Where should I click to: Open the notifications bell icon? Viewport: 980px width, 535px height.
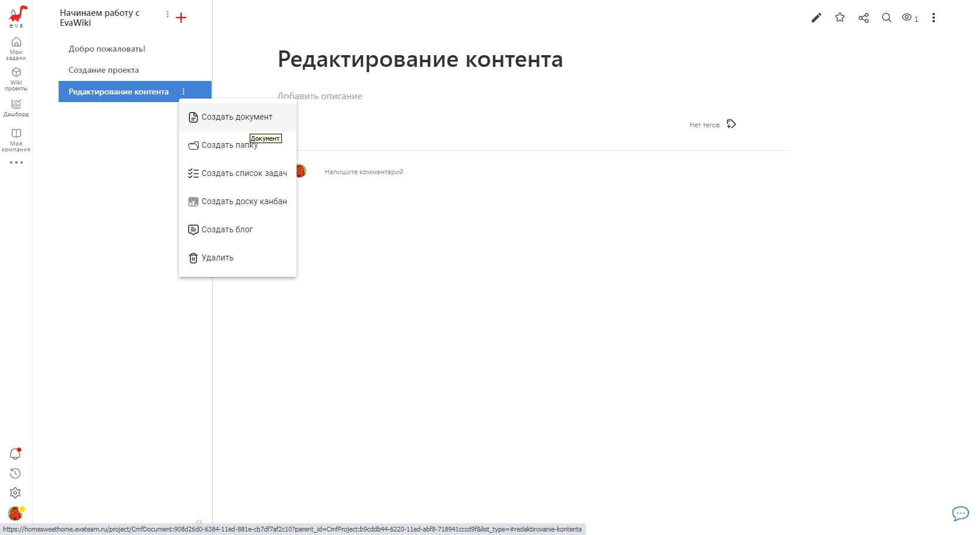coord(15,453)
